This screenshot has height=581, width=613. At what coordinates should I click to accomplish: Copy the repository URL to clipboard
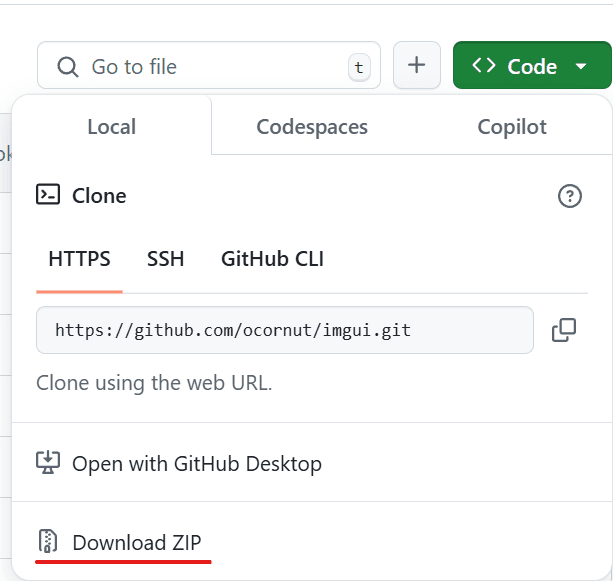(x=564, y=330)
